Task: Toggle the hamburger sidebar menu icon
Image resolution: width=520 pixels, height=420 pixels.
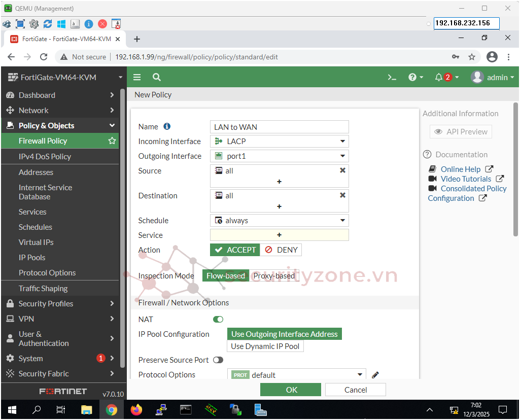Action: coord(137,77)
